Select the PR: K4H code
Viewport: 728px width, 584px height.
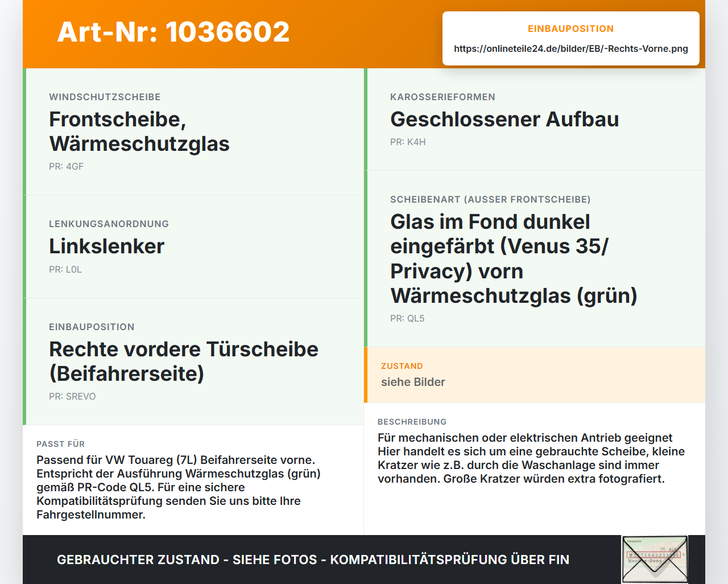(408, 142)
